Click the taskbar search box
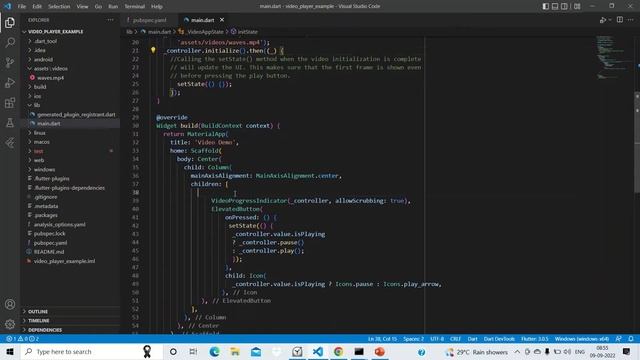The height and width of the screenshot is (360, 640). [x=91, y=351]
